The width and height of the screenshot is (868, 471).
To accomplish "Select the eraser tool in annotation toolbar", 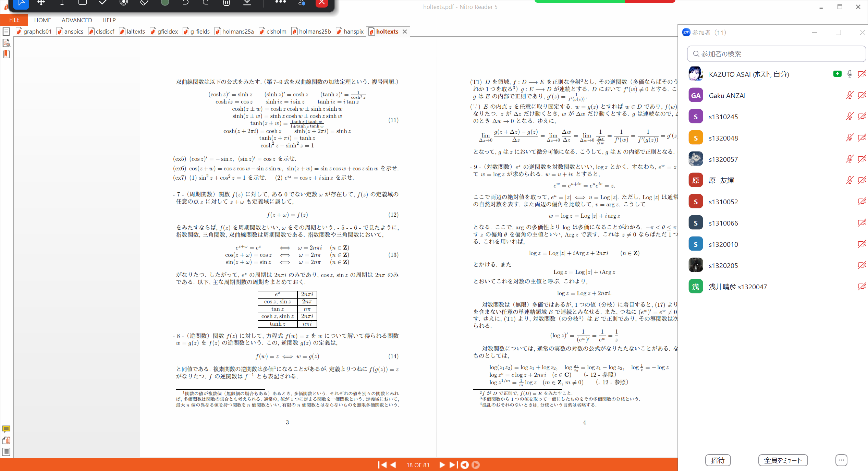I will pos(144,3).
